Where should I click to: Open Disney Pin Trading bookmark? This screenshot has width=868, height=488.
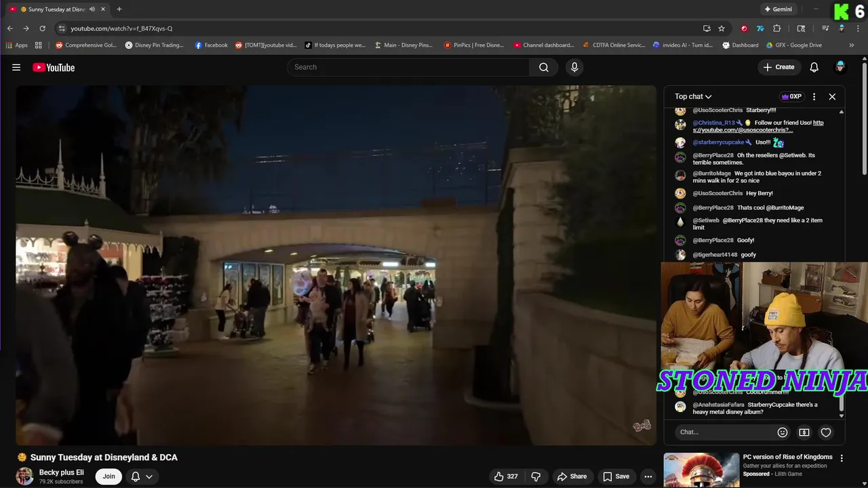point(155,45)
